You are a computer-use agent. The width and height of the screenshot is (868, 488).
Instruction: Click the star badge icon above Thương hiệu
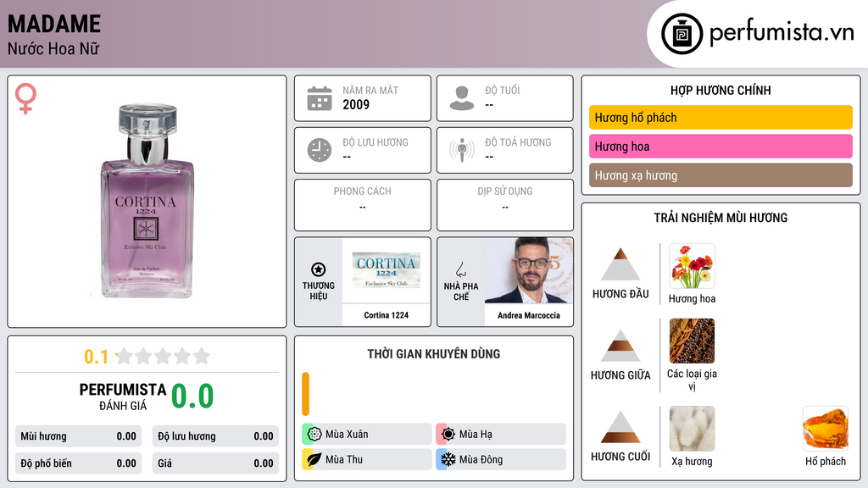click(x=319, y=269)
